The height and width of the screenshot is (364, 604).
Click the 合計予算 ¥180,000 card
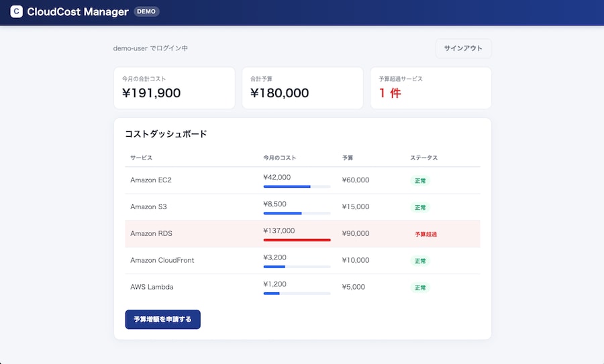pos(303,88)
